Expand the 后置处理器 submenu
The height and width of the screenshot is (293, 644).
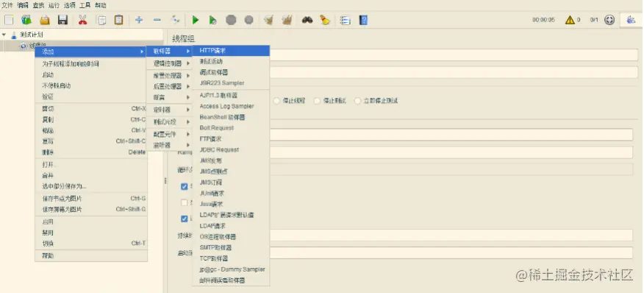click(x=169, y=86)
